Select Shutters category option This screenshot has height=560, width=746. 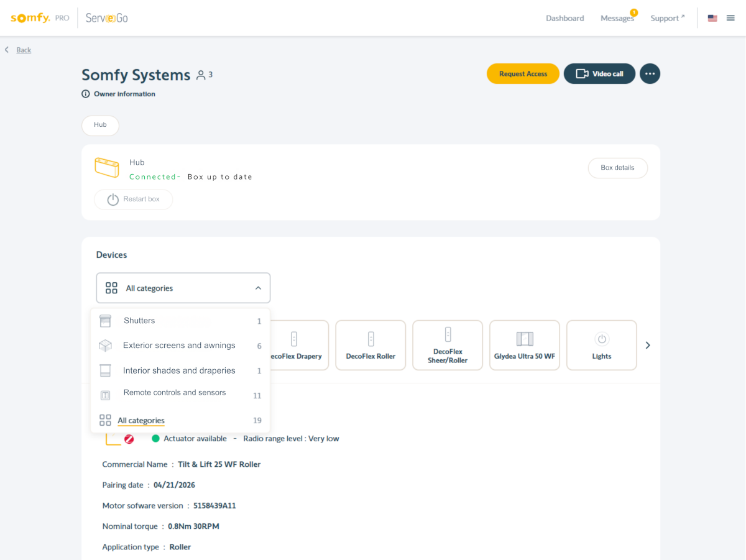tap(180, 321)
